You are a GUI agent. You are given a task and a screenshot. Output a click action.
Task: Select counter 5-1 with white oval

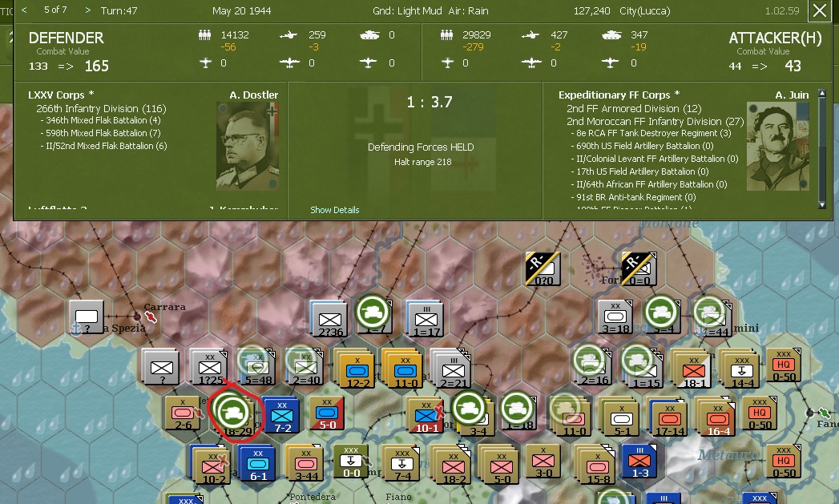click(620, 417)
